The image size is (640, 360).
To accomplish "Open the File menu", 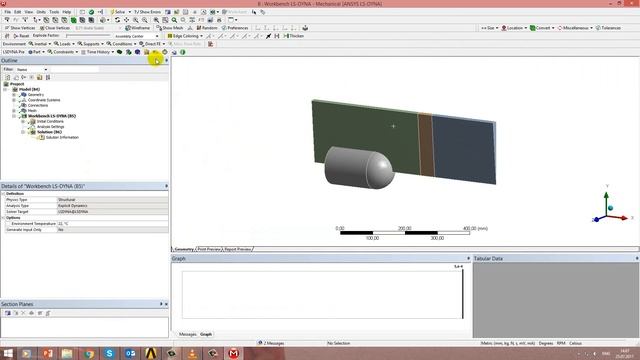I will click(7, 12).
